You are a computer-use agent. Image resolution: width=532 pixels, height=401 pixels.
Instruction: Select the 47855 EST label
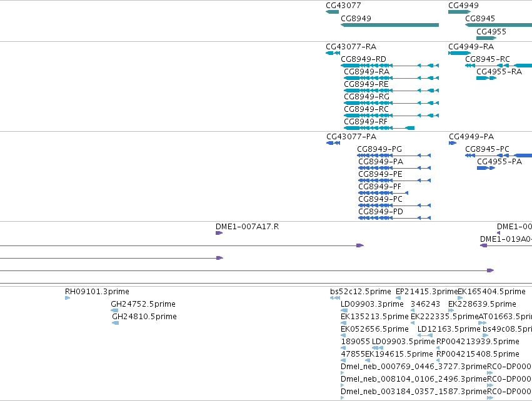353,354
